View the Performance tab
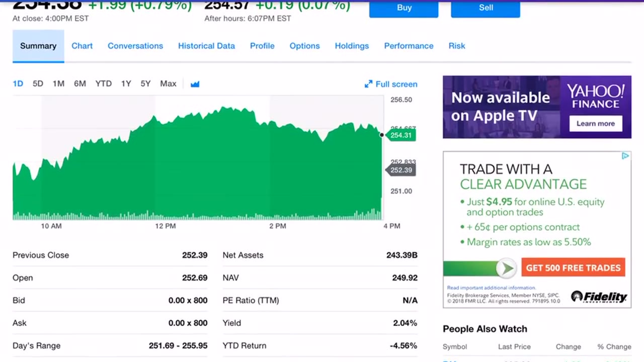The width and height of the screenshot is (644, 362). click(x=409, y=46)
